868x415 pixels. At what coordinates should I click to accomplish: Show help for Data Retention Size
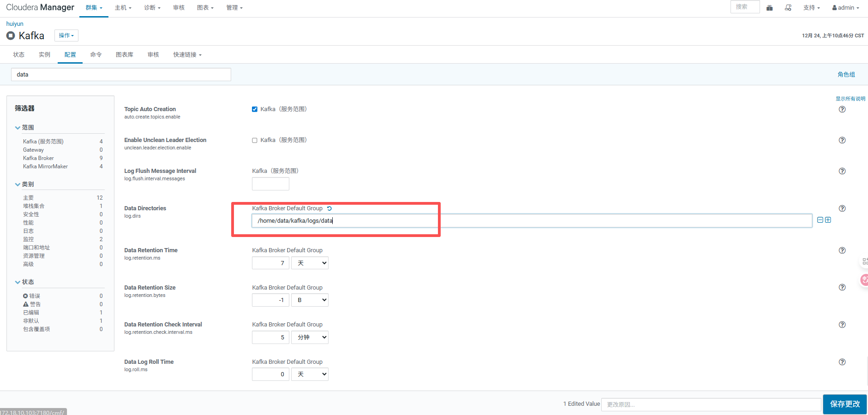click(842, 287)
